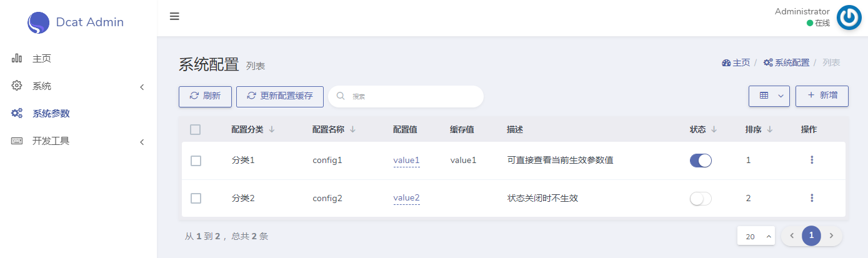868x258 pixels.
Task: Toggle the sidebar hamburger menu icon
Action: pyautogui.click(x=174, y=16)
